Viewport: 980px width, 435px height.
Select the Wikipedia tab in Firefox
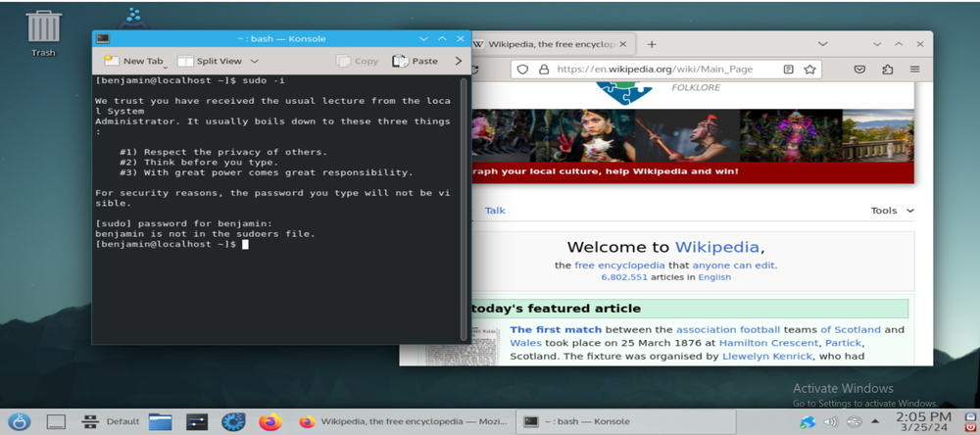click(x=553, y=44)
